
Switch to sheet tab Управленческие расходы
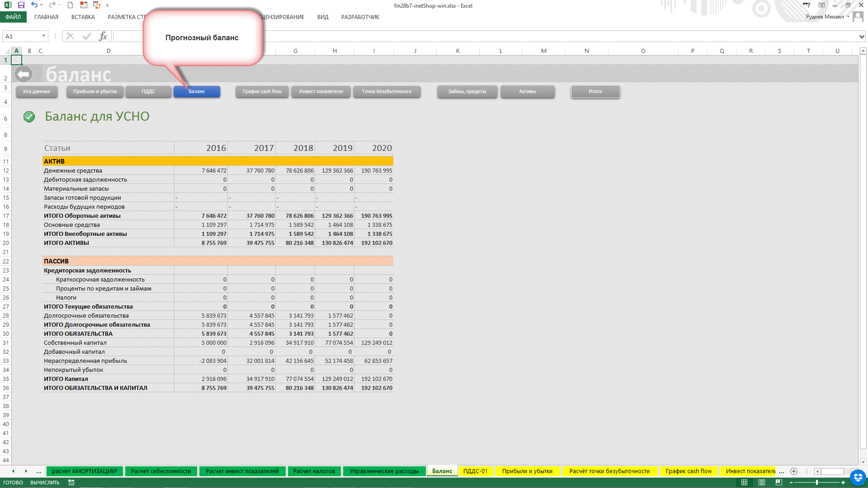point(384,471)
